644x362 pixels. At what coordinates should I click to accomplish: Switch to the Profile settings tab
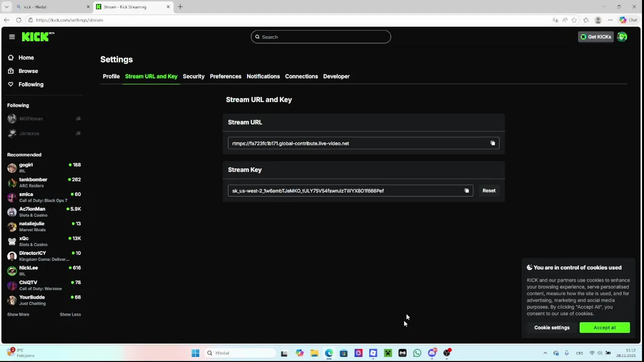pyautogui.click(x=111, y=76)
